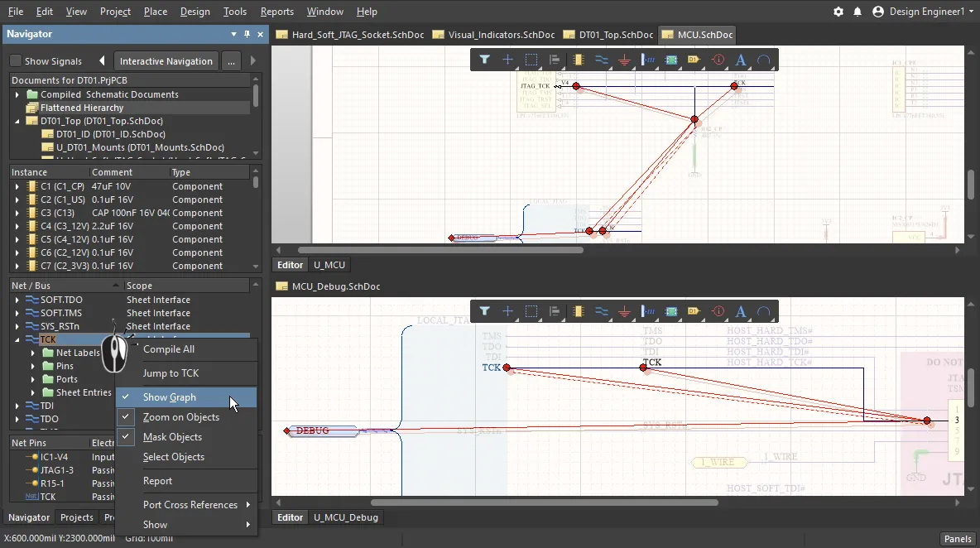Image resolution: width=980 pixels, height=548 pixels.
Task: Switch to the Visual_Indicators.SchDoc tab
Action: [x=494, y=35]
